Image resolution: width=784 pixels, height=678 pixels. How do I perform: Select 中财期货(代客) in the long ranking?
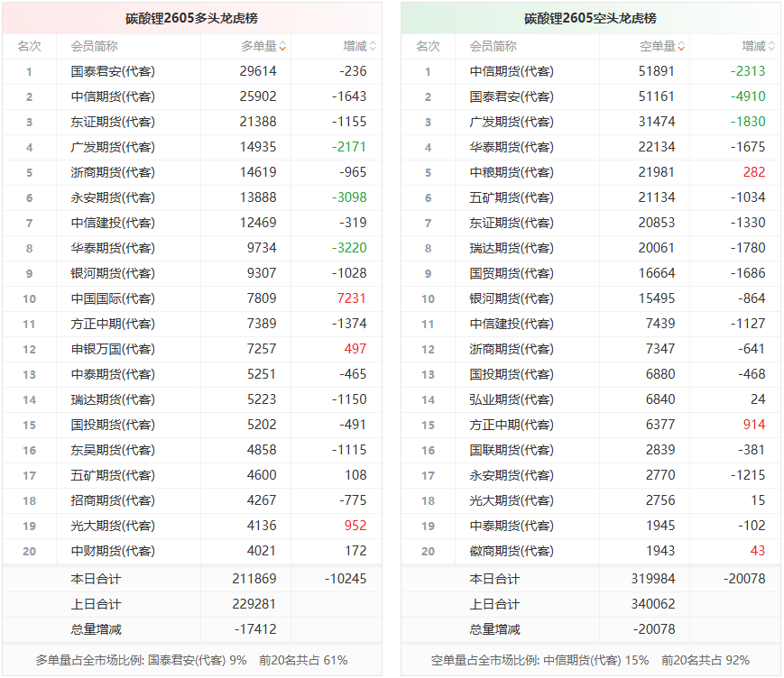[113, 551]
